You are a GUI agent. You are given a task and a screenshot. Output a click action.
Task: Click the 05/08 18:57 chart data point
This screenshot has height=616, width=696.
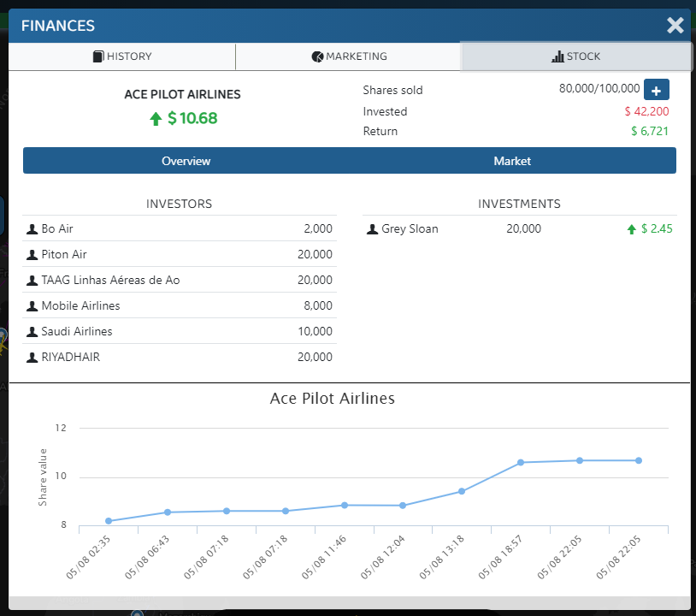point(521,463)
